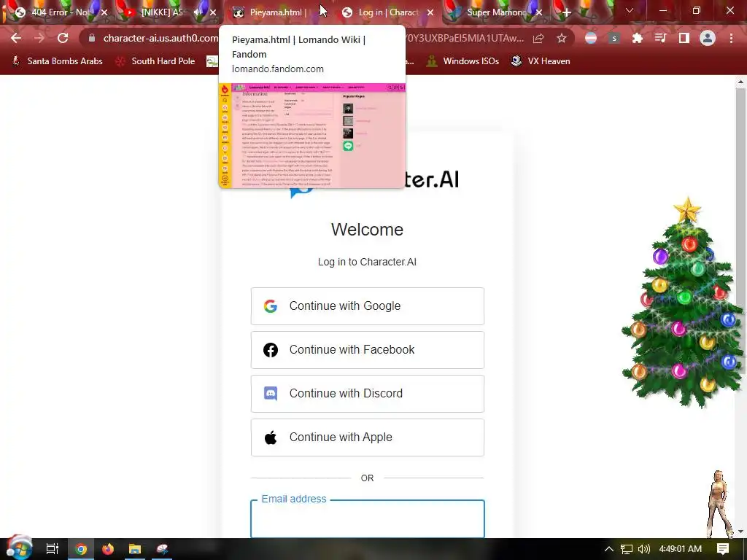
Task: Open the gray S extension icon
Action: click(x=614, y=38)
